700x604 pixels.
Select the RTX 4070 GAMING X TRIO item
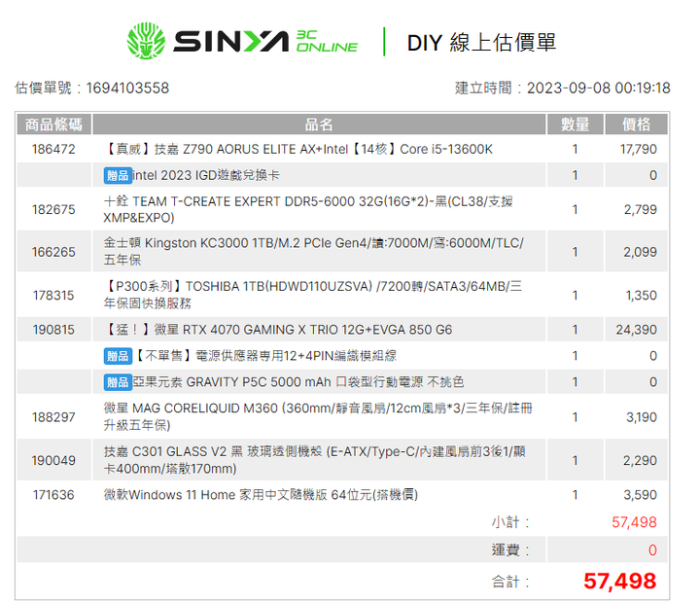(278, 330)
